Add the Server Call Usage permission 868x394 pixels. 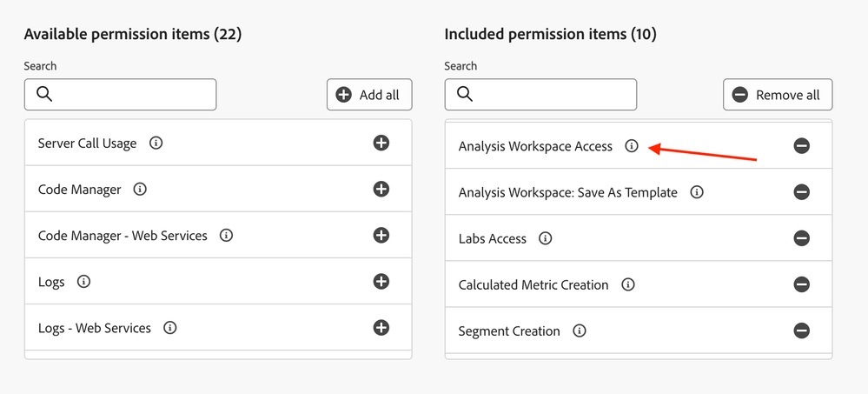point(381,143)
